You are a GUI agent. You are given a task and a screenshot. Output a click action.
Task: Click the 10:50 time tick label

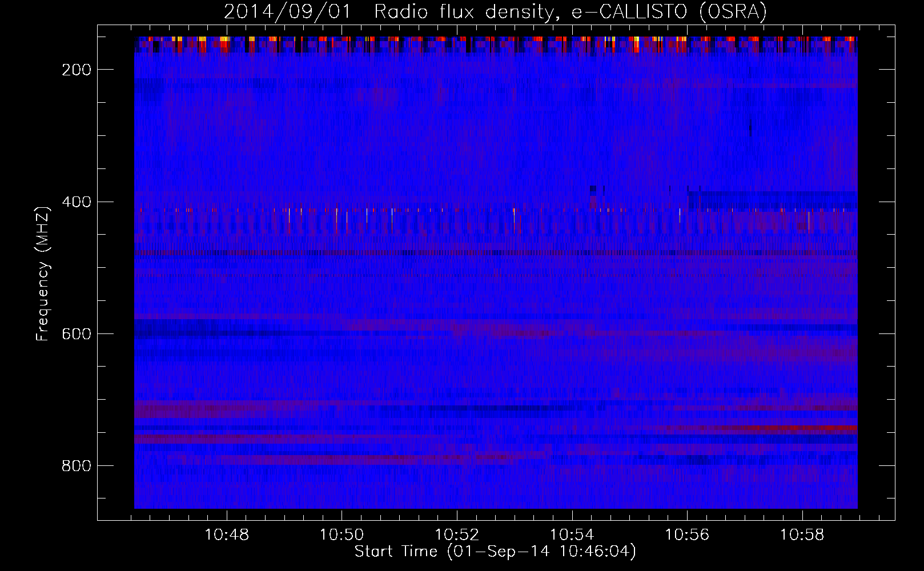pos(342,535)
